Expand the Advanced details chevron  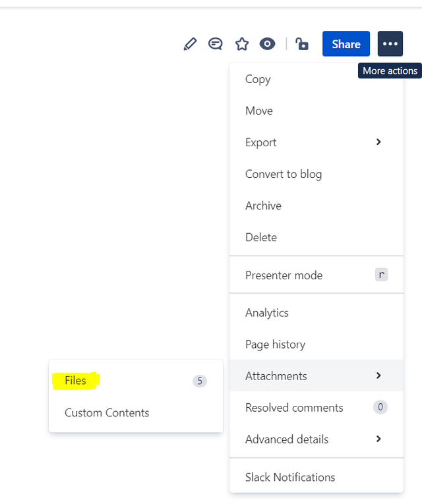378,439
